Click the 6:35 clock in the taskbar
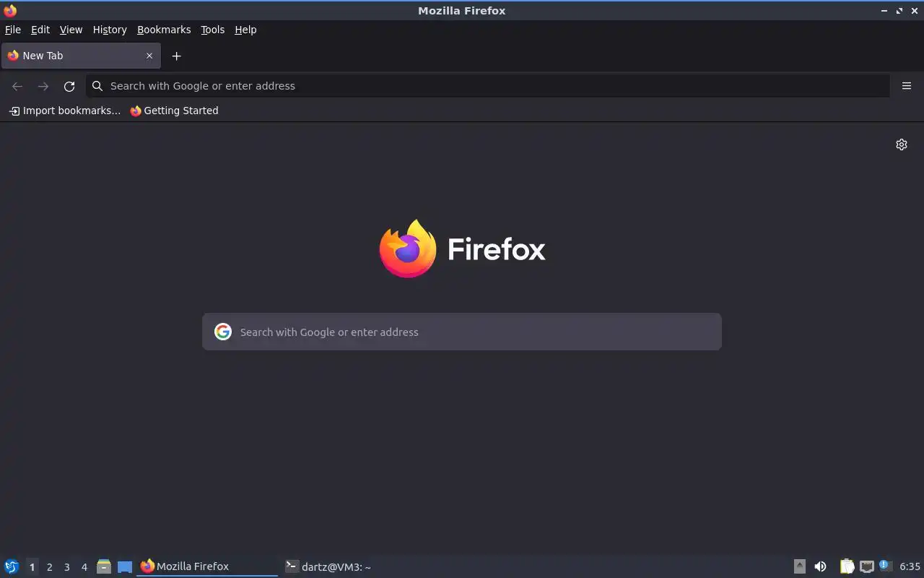 point(910,566)
